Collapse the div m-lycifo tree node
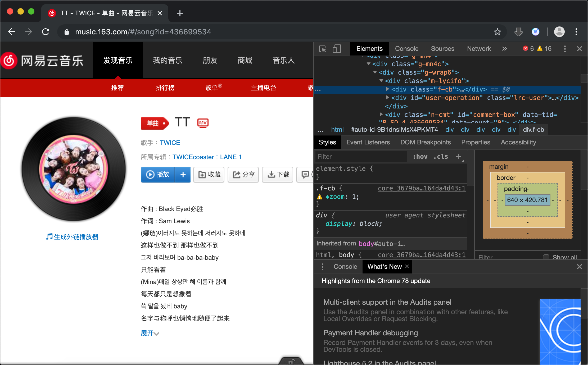The width and height of the screenshot is (588, 365). (x=381, y=81)
